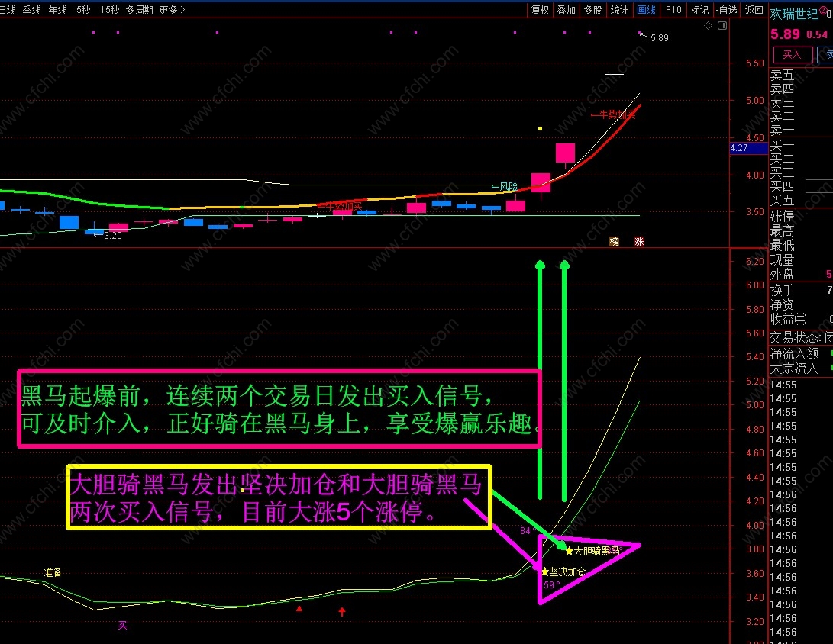The height and width of the screenshot is (644, 833).
Task: Click the 5.89 current price in the quote panel
Action: [785, 34]
